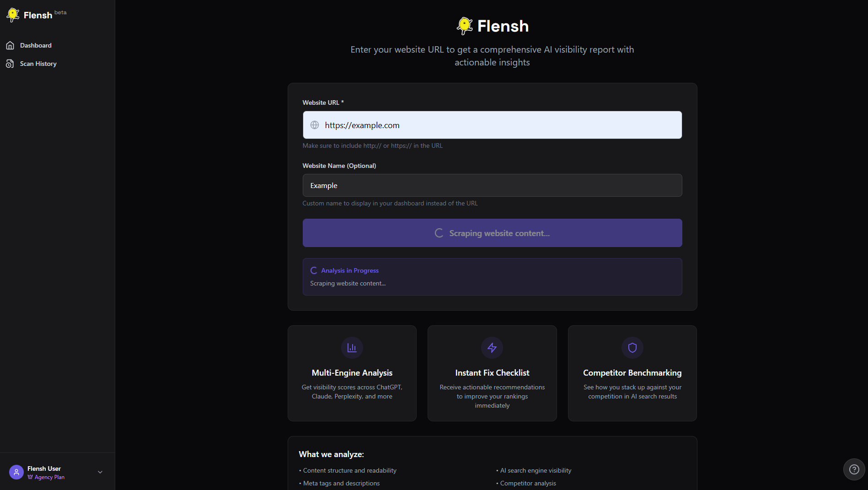Focus the Website Name input field
This screenshot has height=490, width=868.
coord(492,185)
